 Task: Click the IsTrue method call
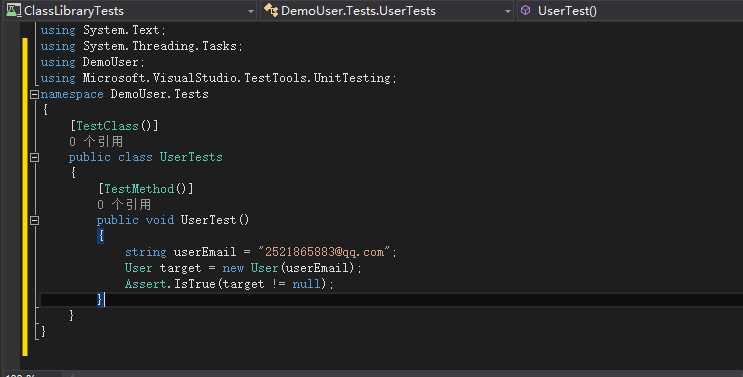[x=194, y=284]
